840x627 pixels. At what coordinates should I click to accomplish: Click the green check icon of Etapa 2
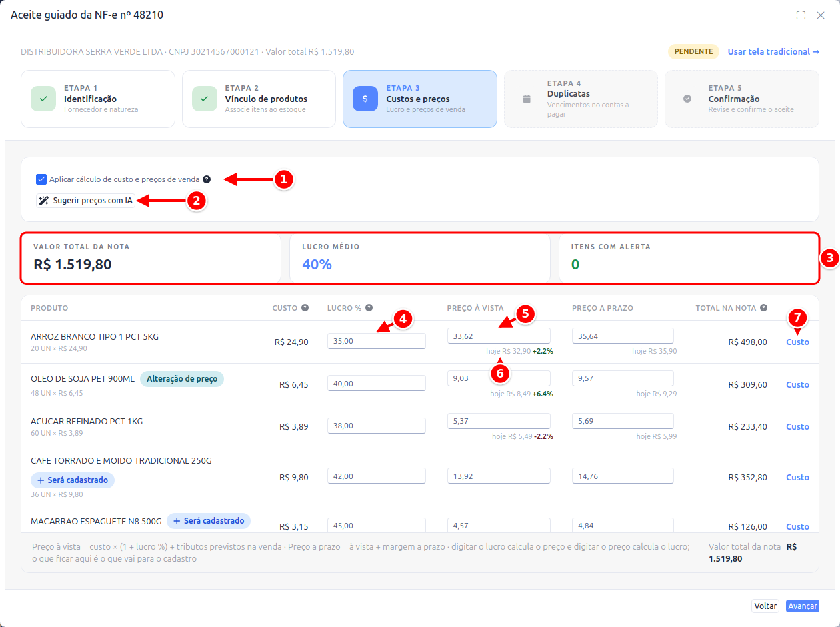[x=204, y=99]
